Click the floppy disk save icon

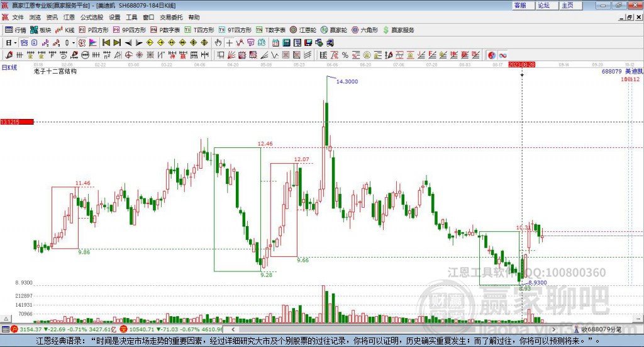(308, 43)
